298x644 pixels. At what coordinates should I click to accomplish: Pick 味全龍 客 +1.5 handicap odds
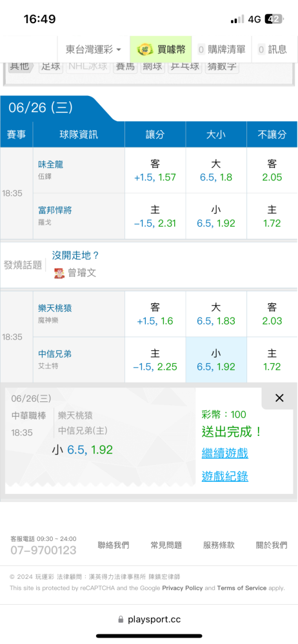[x=155, y=171]
